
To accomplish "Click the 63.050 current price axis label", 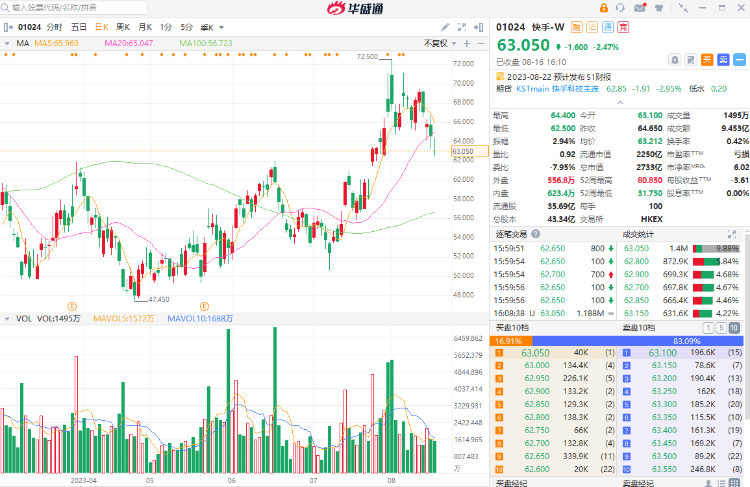I will (470, 151).
